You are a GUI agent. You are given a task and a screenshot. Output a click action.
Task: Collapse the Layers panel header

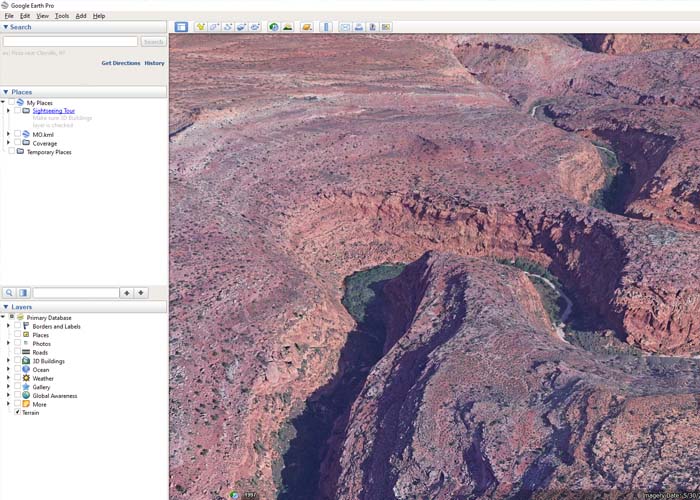[x=6, y=307]
